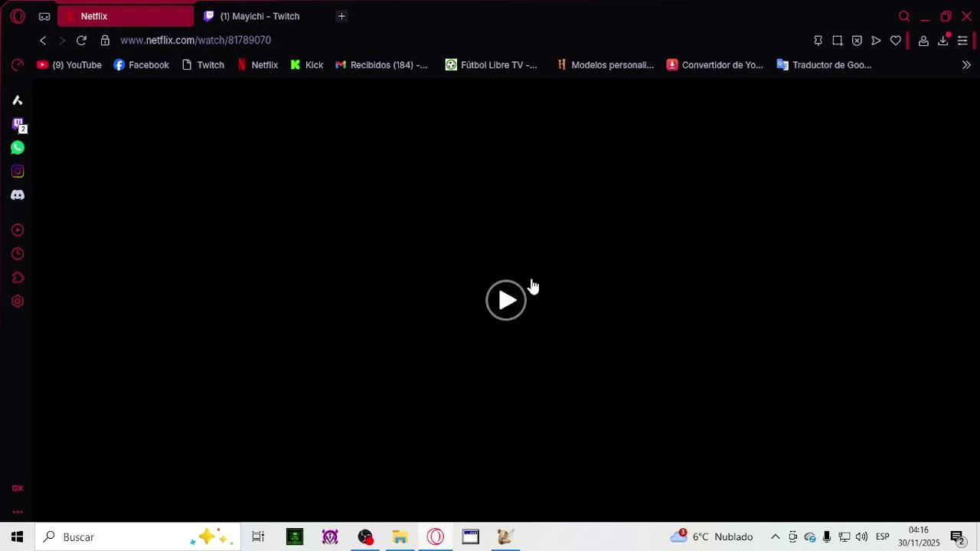Open the Facebook bookmark
980x551 pixels.
tap(141, 65)
